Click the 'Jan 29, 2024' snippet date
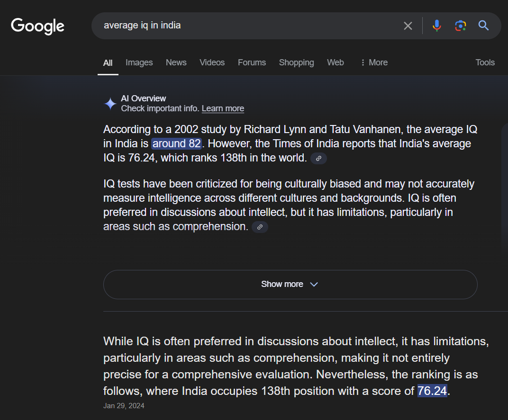508x420 pixels. (124, 406)
